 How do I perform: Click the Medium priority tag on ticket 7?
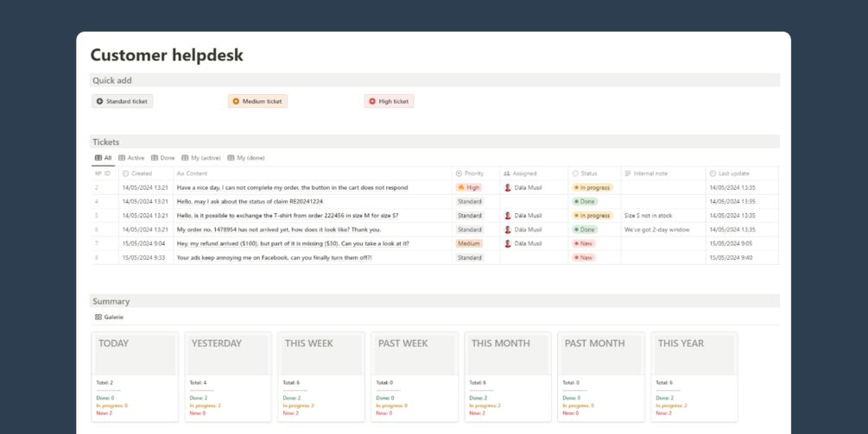(x=469, y=243)
